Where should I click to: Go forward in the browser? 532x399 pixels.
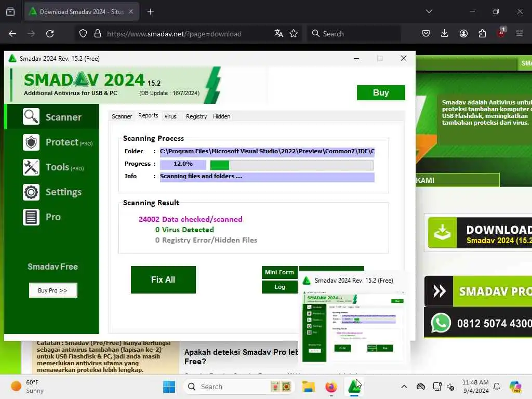click(x=31, y=34)
